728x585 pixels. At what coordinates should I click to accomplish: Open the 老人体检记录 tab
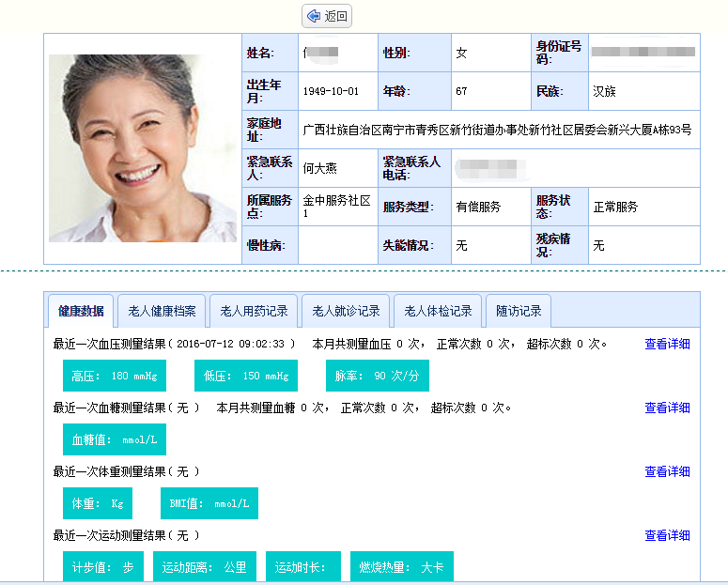pyautogui.click(x=438, y=311)
